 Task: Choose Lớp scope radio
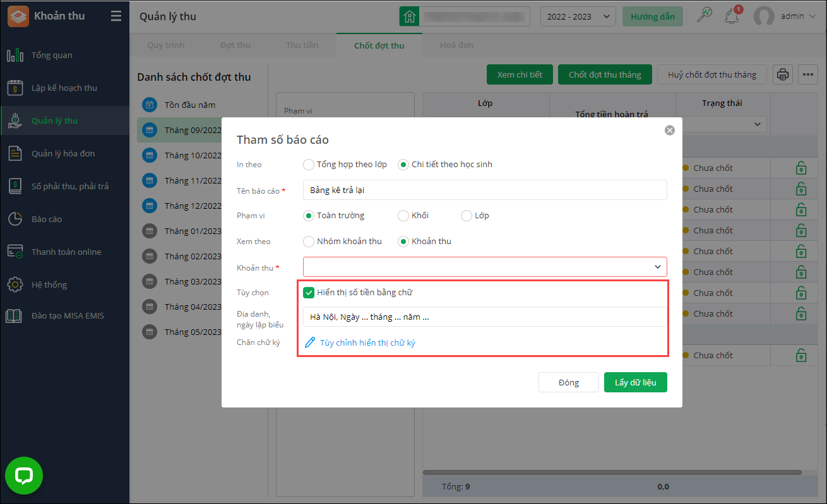click(x=467, y=216)
